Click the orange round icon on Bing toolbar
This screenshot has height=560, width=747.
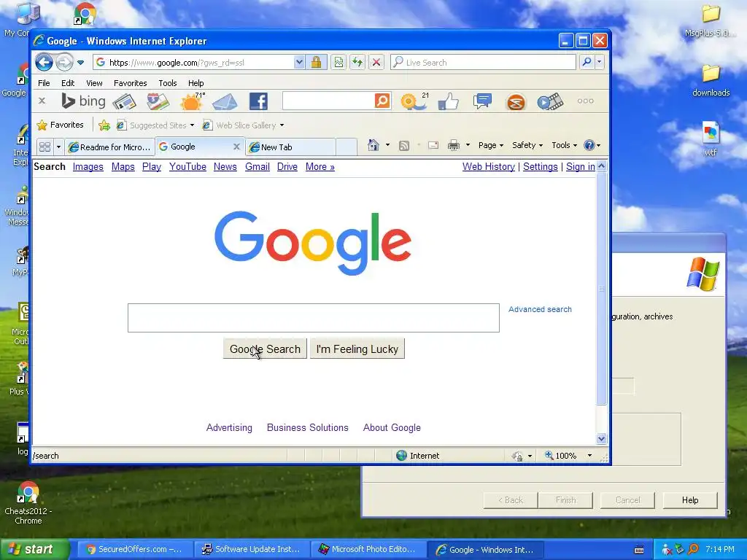coord(516,102)
